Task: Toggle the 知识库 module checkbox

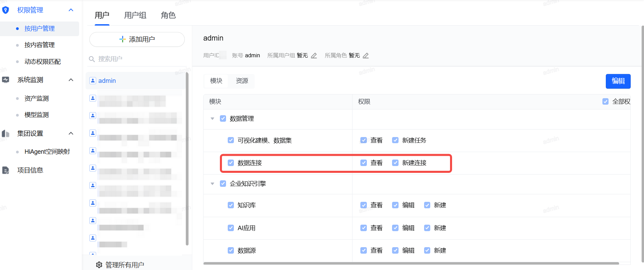Action: tap(231, 205)
